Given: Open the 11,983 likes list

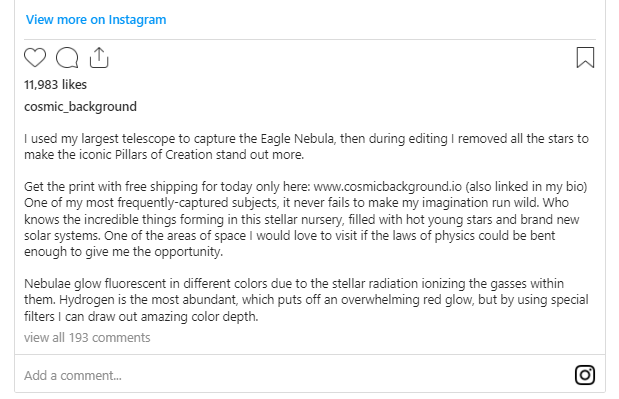Looking at the screenshot, I should point(55,84).
